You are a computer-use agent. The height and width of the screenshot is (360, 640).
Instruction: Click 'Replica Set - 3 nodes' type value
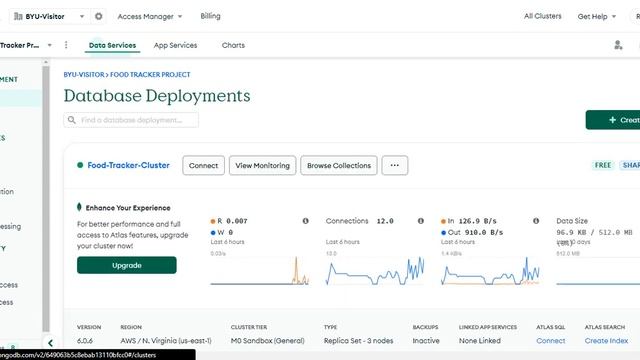(x=358, y=340)
